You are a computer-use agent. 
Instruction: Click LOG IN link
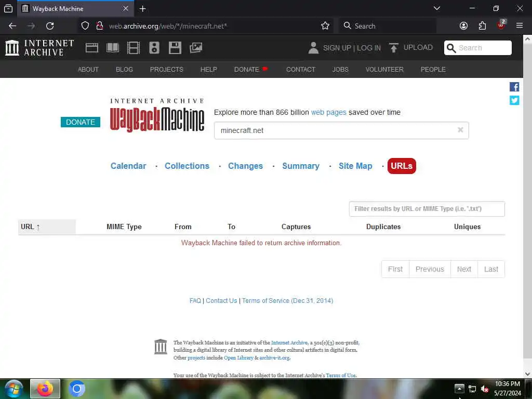tap(368, 48)
